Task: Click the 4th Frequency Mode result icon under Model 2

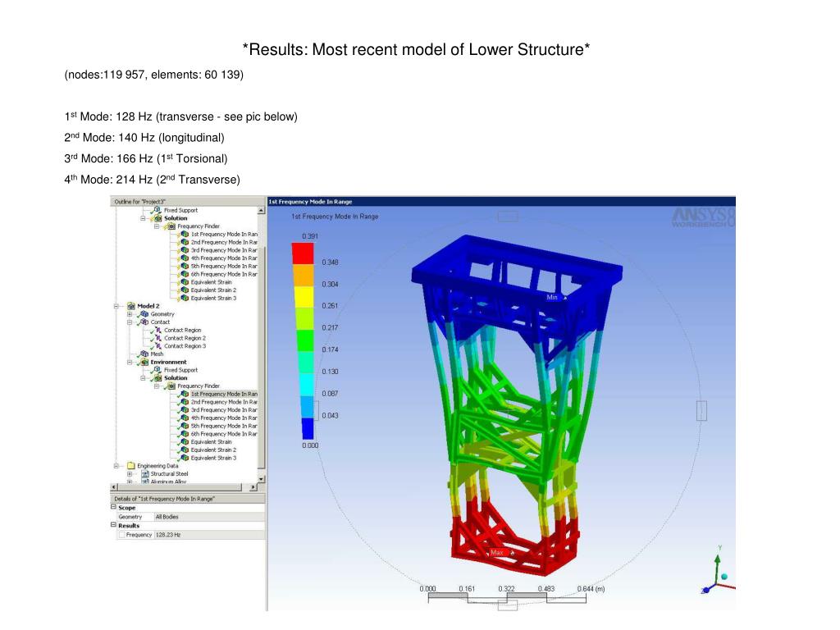Action: (x=185, y=418)
